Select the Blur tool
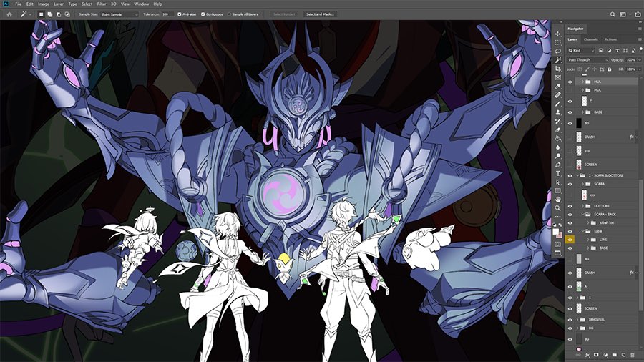Viewport: 644px width, 362px height. pos(557,147)
